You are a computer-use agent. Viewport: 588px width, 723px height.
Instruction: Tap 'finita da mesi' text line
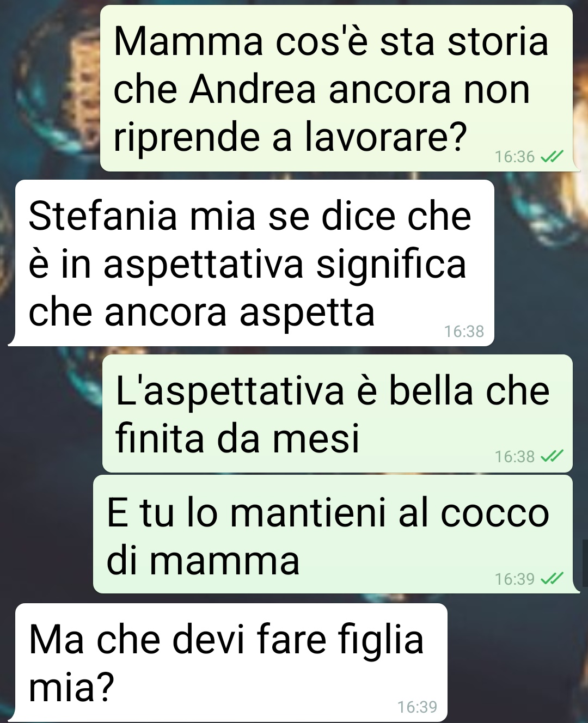click(237, 438)
